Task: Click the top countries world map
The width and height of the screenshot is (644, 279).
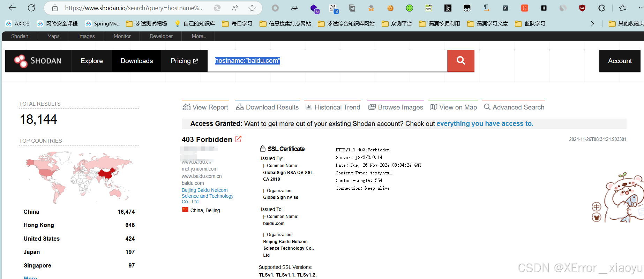Action: pos(79,177)
